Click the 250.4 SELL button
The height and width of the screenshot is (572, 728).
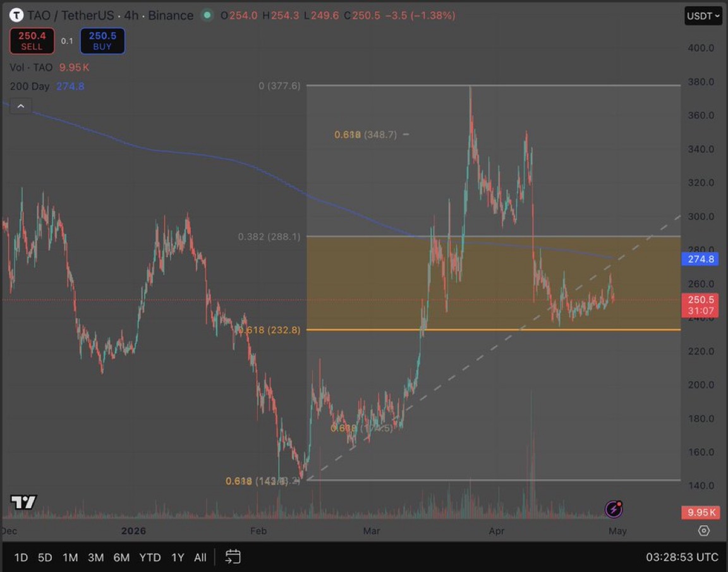32,41
